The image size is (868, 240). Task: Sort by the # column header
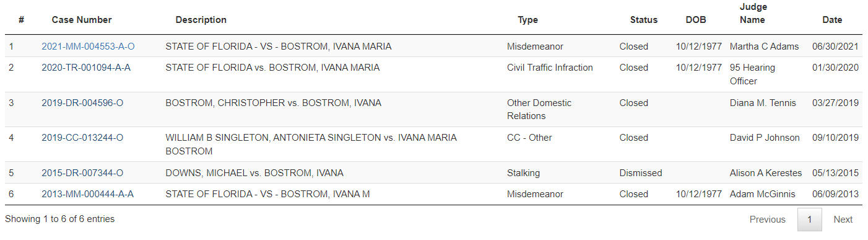pos(21,20)
